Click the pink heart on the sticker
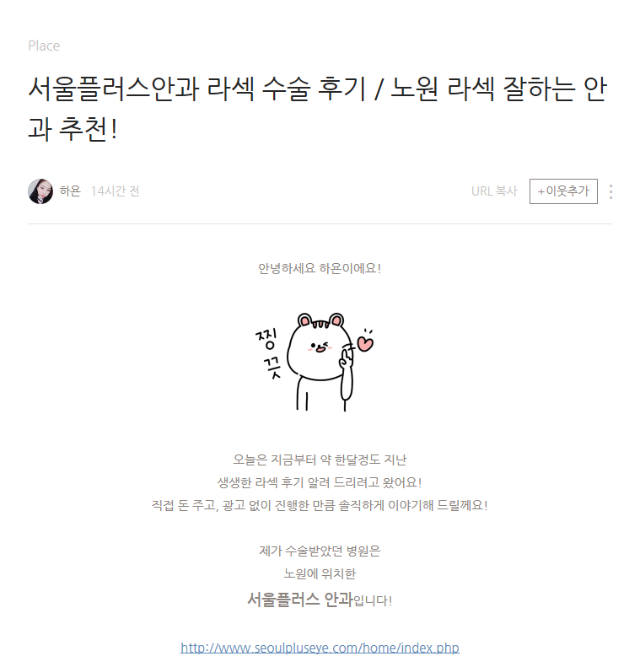Screen dimensions: 640x664 pyautogui.click(x=365, y=343)
